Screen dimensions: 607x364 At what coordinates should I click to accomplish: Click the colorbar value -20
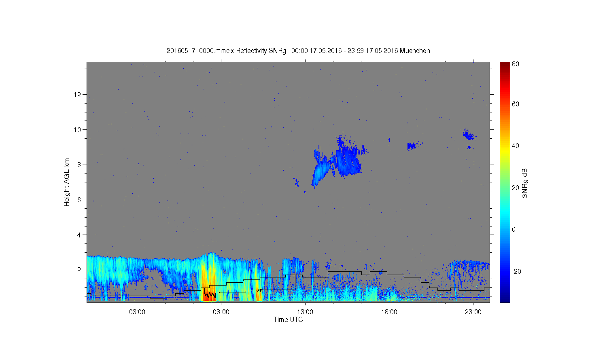coord(516,271)
